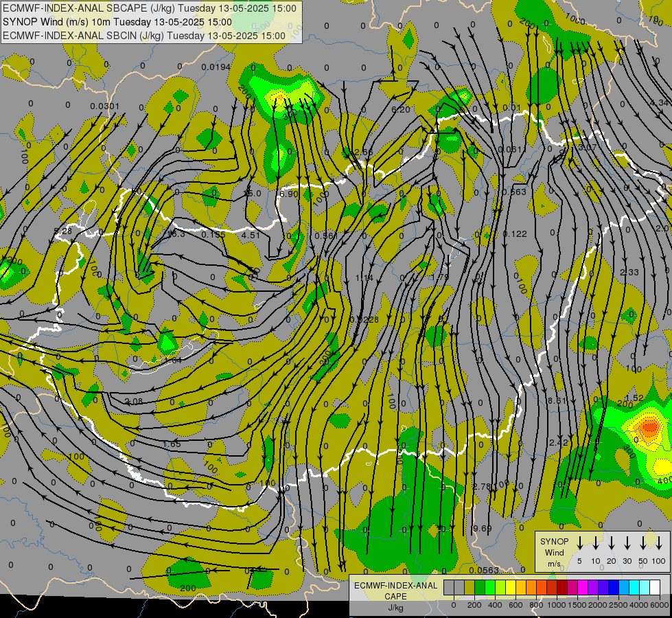Select the bright magenta CAPE legend swatch

click(x=583, y=587)
